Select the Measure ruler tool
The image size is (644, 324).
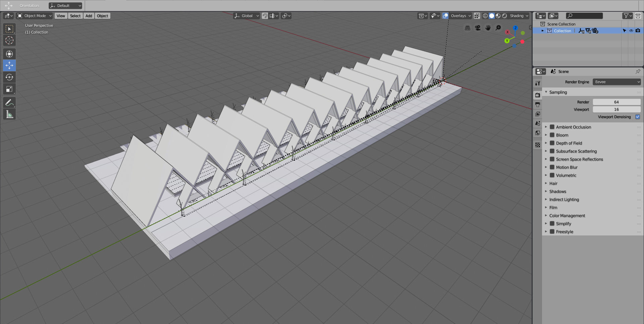(9, 114)
